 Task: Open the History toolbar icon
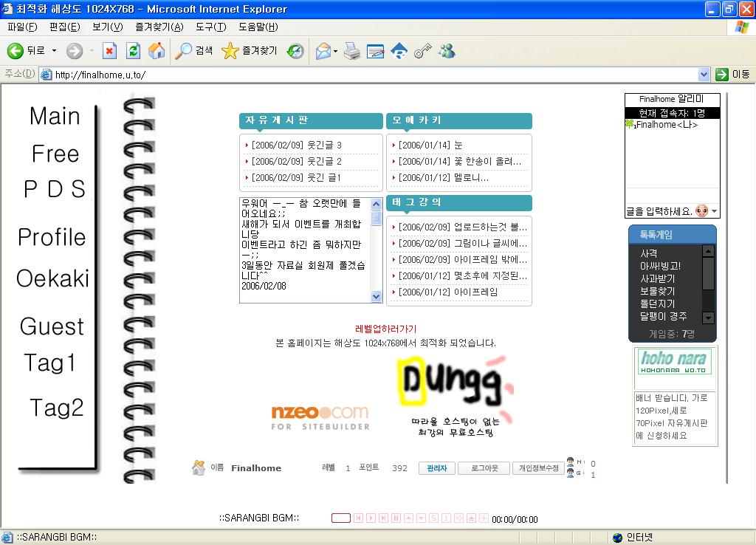pos(295,51)
